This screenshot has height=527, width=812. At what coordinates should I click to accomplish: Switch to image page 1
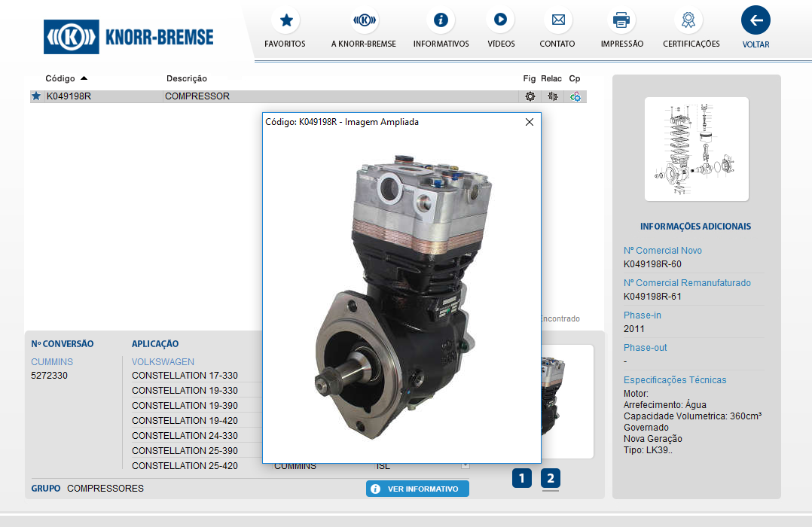pyautogui.click(x=522, y=478)
